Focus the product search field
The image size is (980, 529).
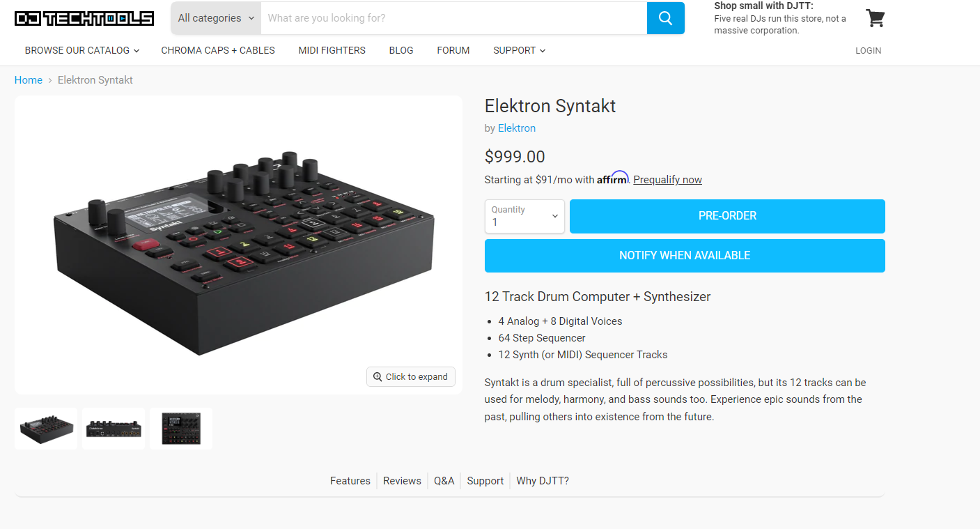click(453, 18)
